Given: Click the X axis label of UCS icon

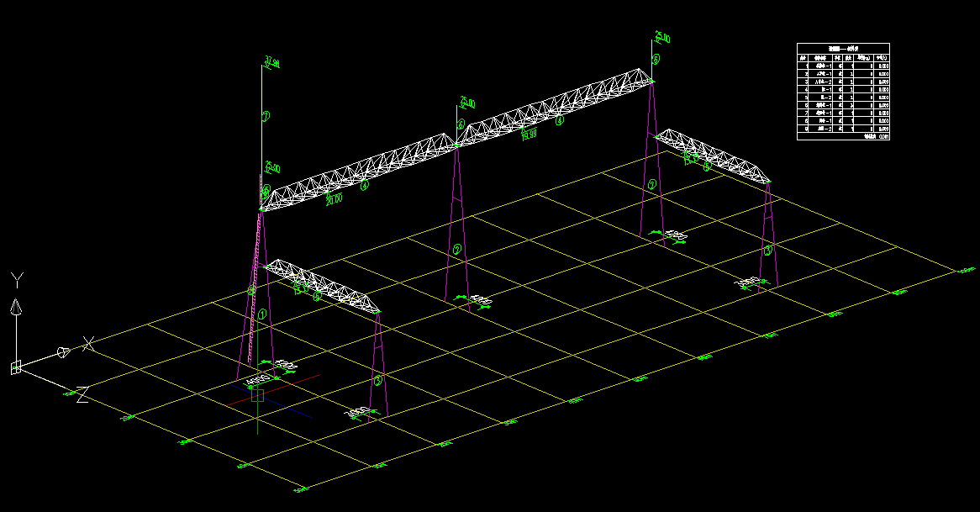Looking at the screenshot, I should tap(89, 343).
